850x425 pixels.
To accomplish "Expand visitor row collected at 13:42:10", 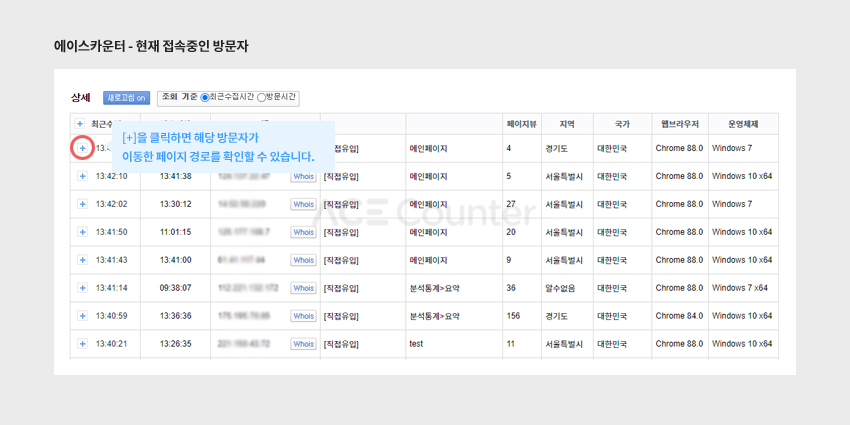I will tap(82, 176).
